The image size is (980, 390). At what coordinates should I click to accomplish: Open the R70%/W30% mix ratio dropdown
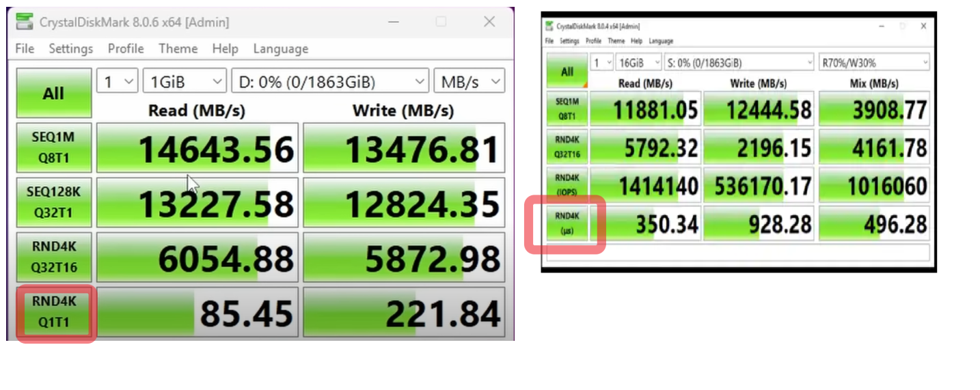tap(875, 62)
